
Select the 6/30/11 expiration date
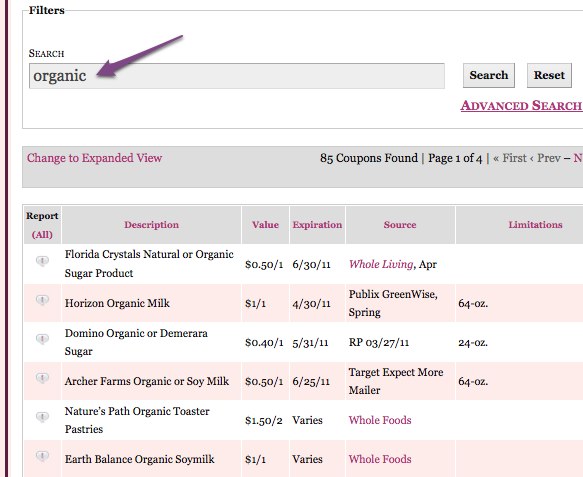(311, 265)
